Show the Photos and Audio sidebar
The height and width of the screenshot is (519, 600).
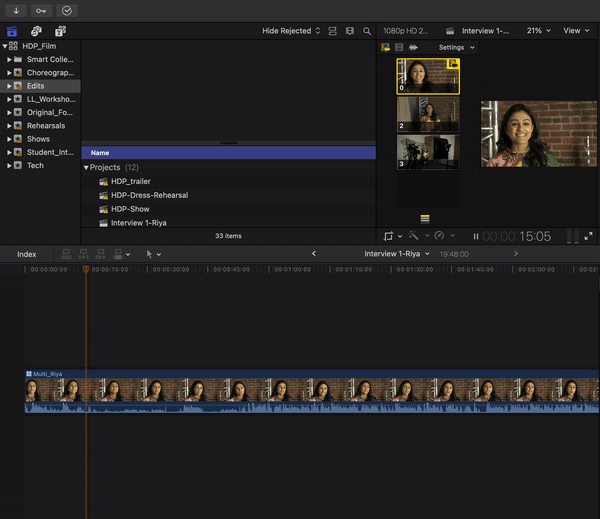coord(35,31)
